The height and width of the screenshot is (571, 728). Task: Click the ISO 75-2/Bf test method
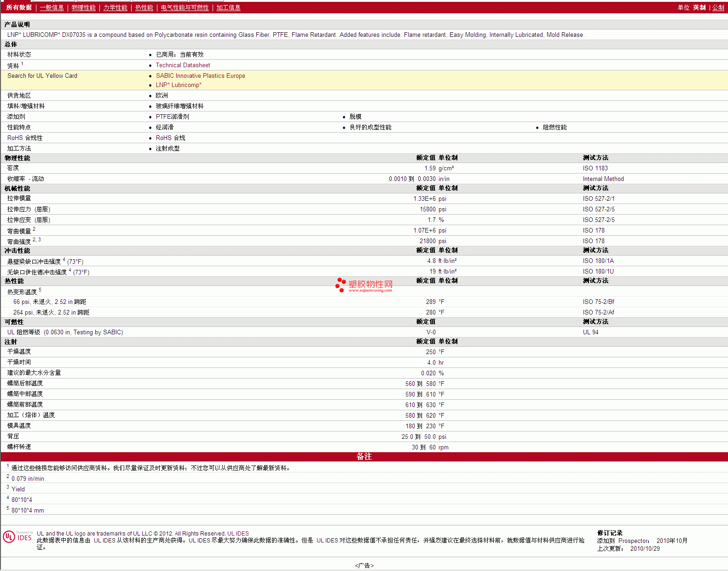pyautogui.click(x=598, y=302)
